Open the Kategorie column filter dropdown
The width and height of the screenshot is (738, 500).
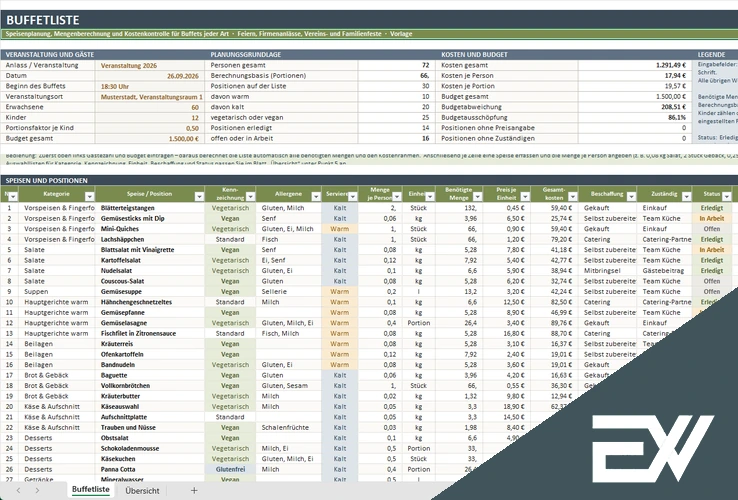click(89, 197)
